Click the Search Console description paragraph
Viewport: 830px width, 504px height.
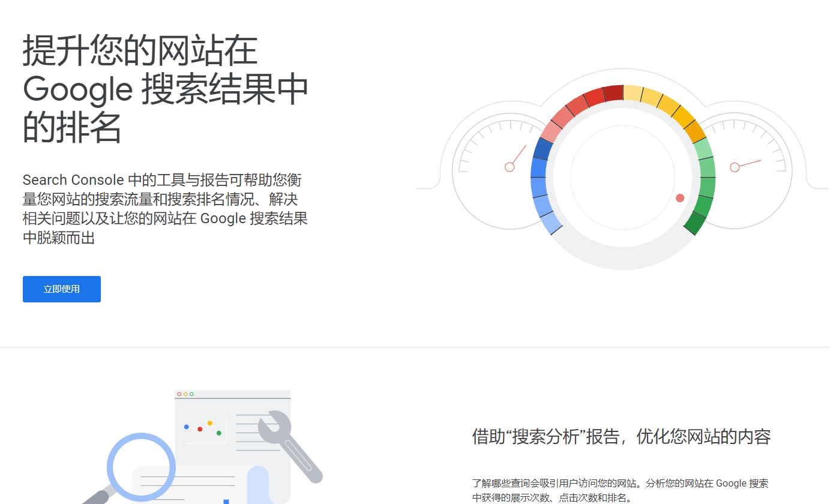pyautogui.click(x=165, y=209)
